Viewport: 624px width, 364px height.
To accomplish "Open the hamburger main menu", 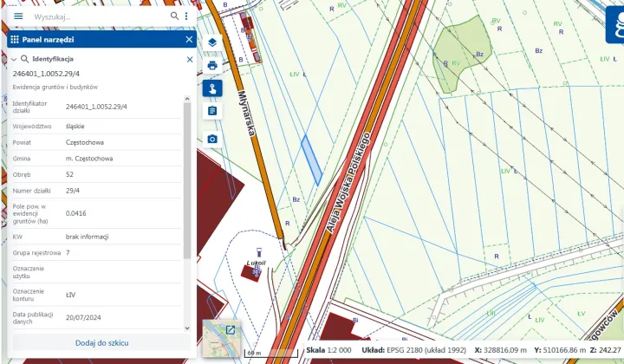I will [17, 16].
